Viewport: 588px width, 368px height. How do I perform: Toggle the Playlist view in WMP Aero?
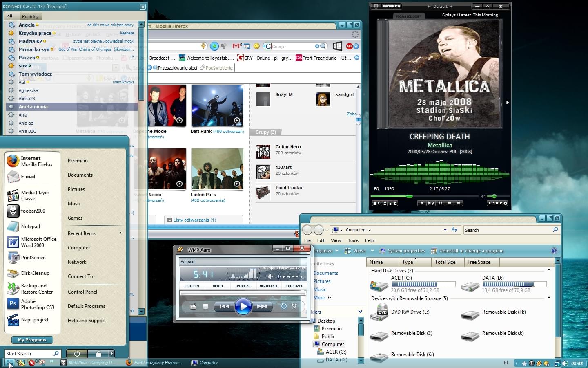244,286
